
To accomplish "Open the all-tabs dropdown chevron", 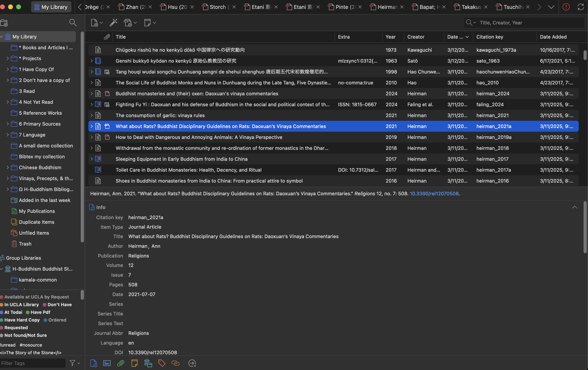I will coord(551,7).
